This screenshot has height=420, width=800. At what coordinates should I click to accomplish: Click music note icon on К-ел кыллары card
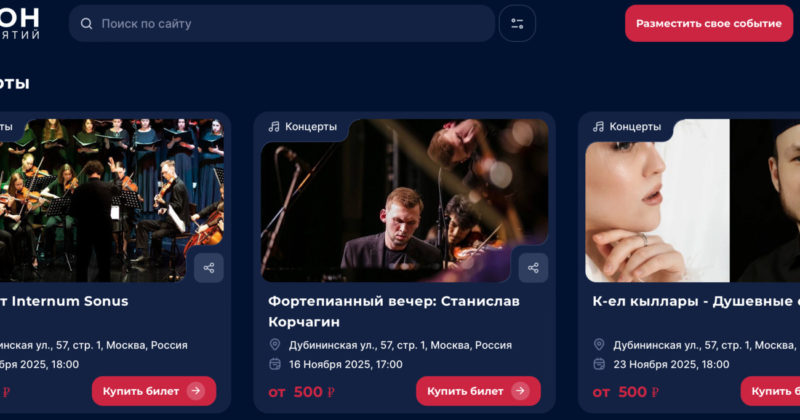click(x=598, y=127)
